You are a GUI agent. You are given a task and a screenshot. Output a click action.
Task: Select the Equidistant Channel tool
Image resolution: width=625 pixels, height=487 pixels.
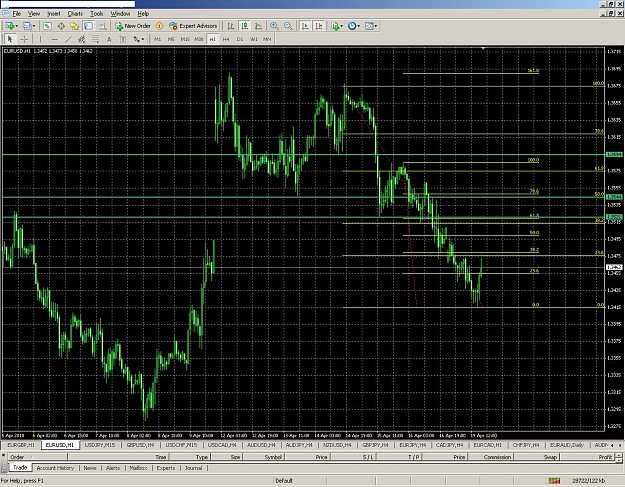tap(82, 39)
